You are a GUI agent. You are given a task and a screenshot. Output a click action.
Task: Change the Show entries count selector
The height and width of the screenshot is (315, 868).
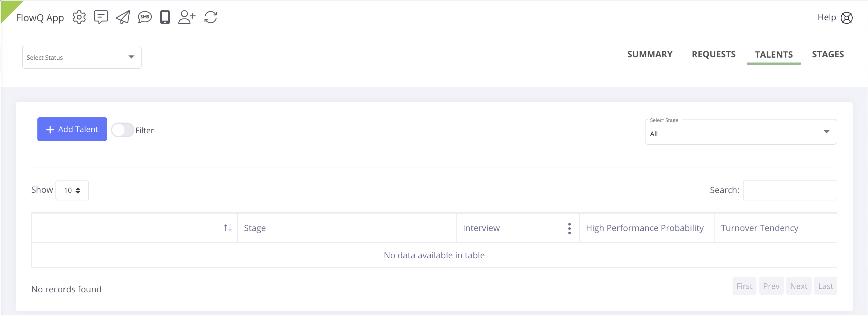click(x=72, y=190)
